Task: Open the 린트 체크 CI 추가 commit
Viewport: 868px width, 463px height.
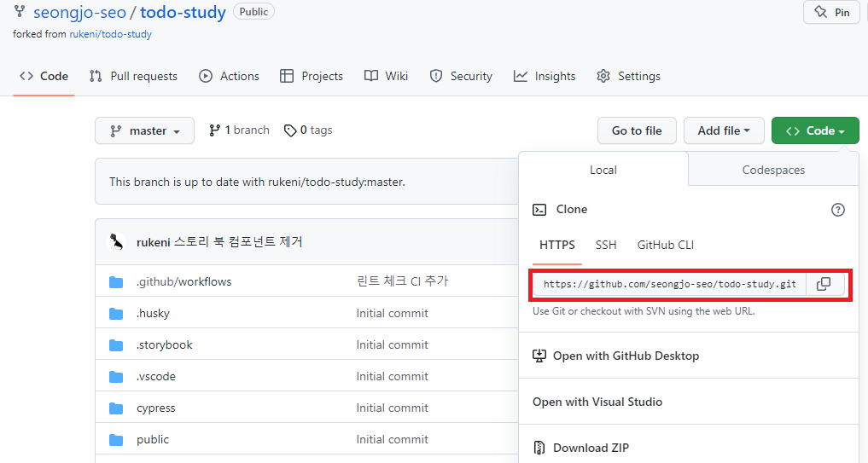Action: [x=403, y=281]
